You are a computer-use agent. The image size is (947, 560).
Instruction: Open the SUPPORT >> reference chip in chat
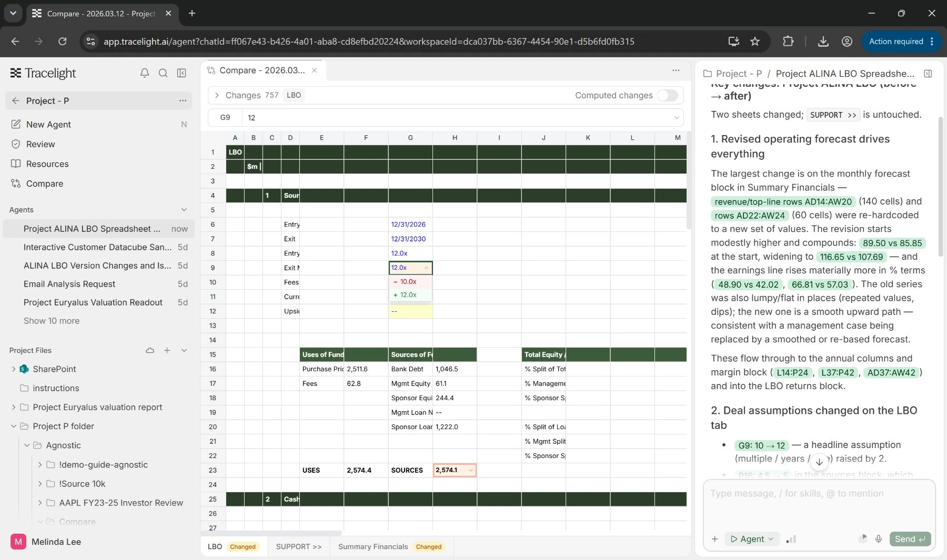click(x=833, y=115)
